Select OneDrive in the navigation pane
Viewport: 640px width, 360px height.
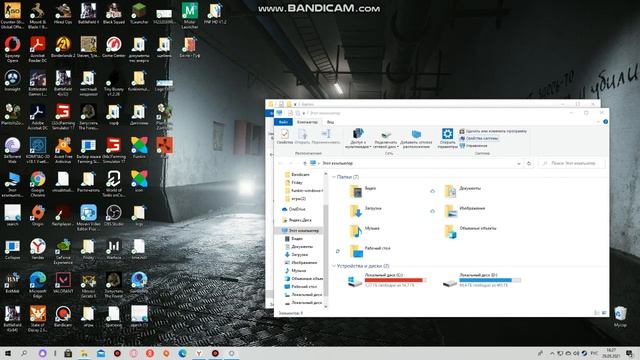click(x=294, y=209)
